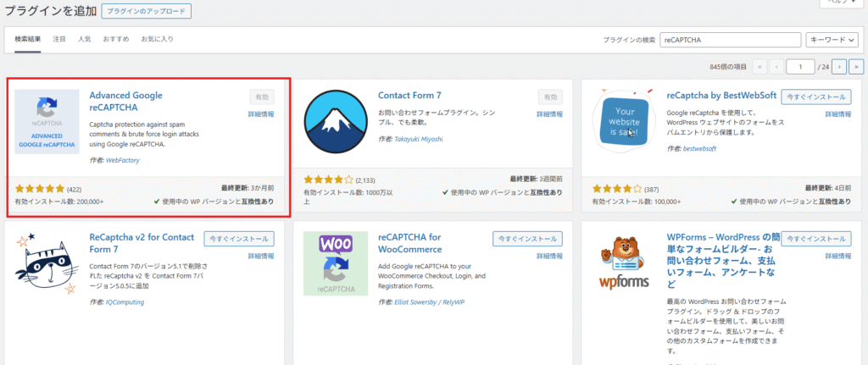Click the Contact Form 7 mountain logo
This screenshot has width=868, height=365.
pyautogui.click(x=336, y=122)
